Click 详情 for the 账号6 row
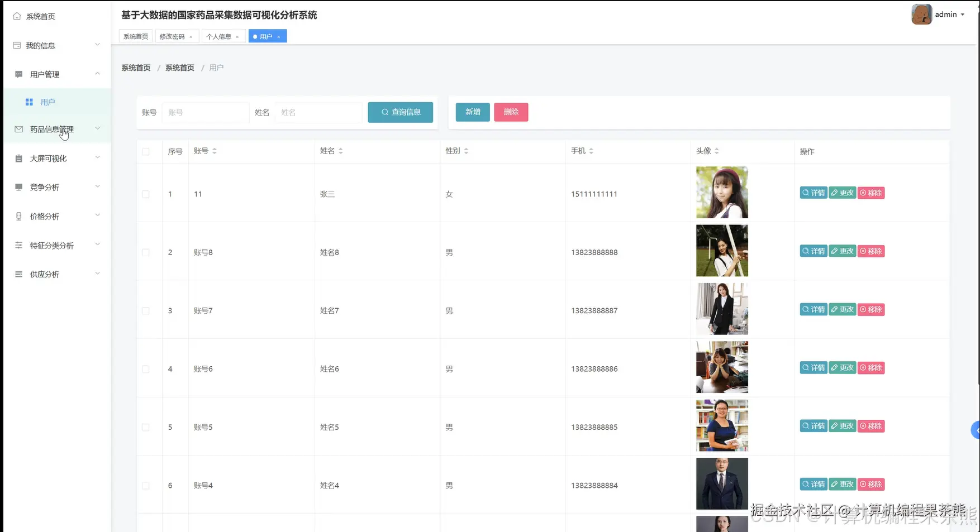Image resolution: width=980 pixels, height=532 pixels. 814,368
